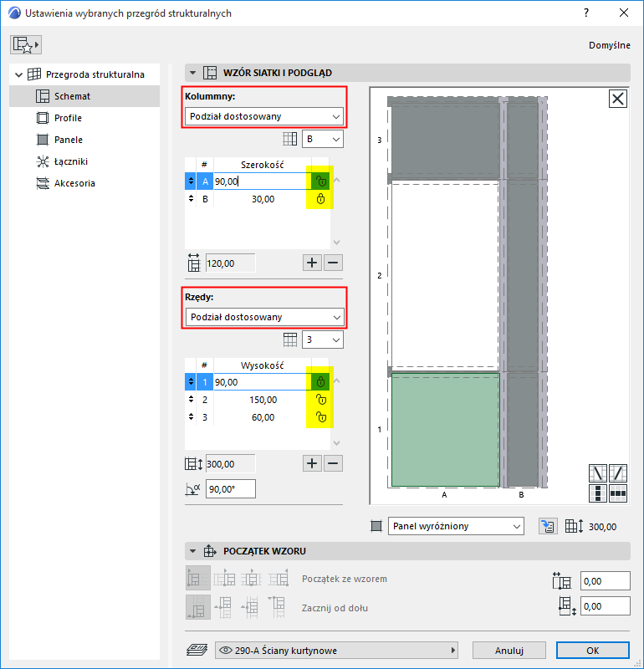Viewport: 644px width, 669px height.
Task: Click the white middle panel in preview
Action: click(x=445, y=275)
